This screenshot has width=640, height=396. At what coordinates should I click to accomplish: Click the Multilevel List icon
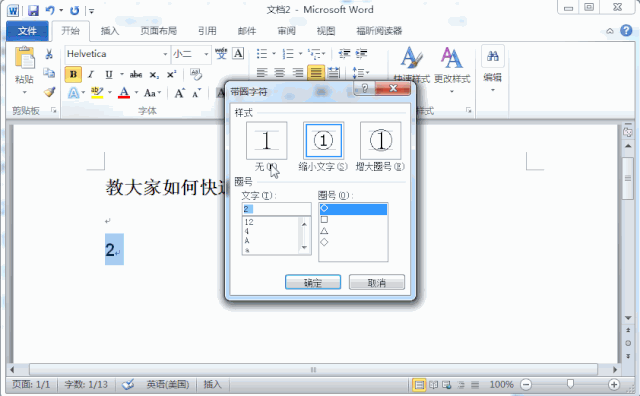pos(314,53)
